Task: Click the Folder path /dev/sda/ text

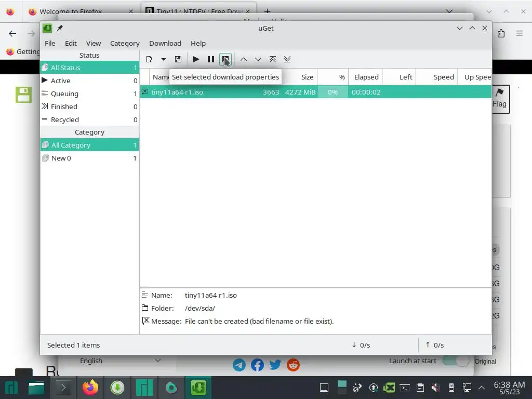Action: tap(200, 309)
